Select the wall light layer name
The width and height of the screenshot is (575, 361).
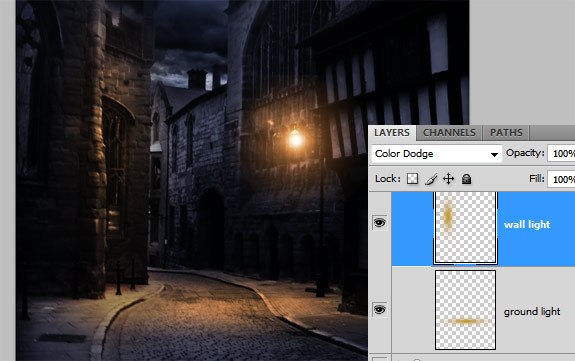pyautogui.click(x=527, y=224)
